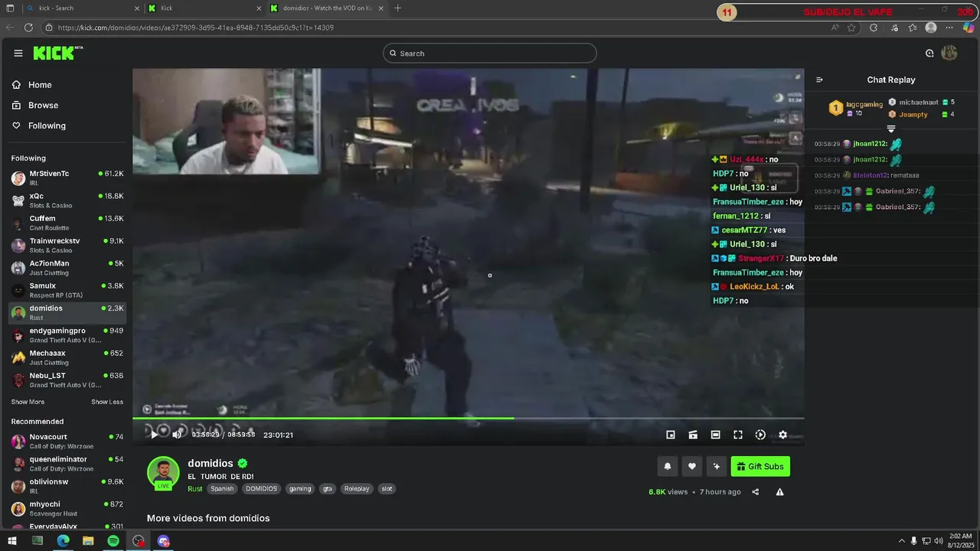Screen dimensions: 980x551
Task: Click the DOMIDIOS tag
Action: pyautogui.click(x=261, y=488)
